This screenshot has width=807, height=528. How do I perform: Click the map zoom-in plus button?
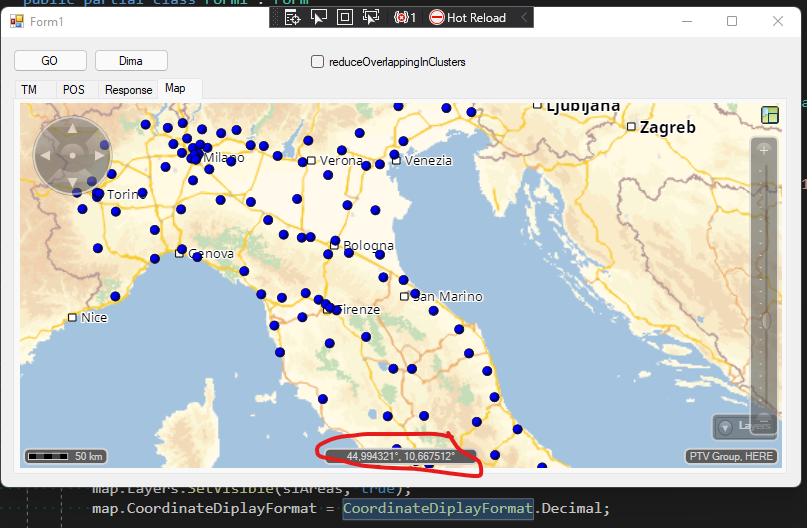click(x=764, y=150)
